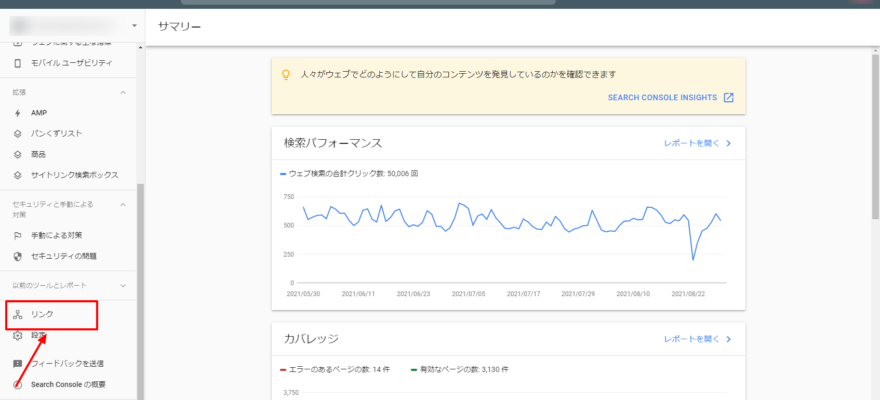Open the モバイル ユーザビリティ menu item
This screenshot has height=400, width=880.
pyautogui.click(x=71, y=63)
